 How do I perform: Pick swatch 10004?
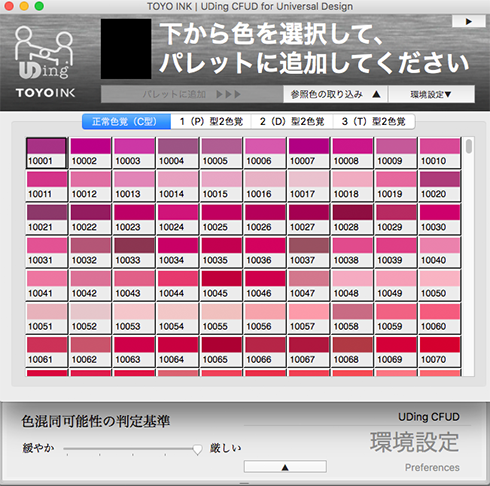pos(178,153)
